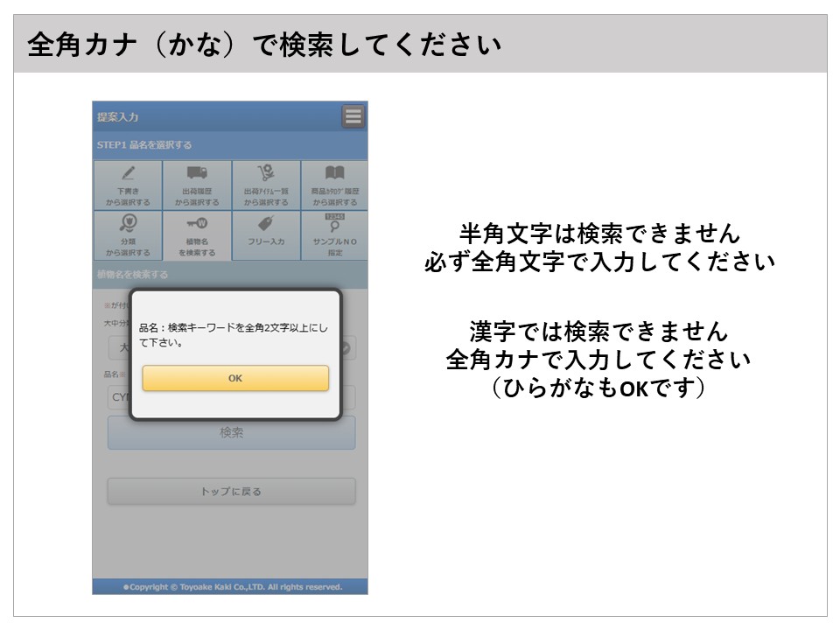Click the Toyoake Kaki copyright footer

coord(230,587)
